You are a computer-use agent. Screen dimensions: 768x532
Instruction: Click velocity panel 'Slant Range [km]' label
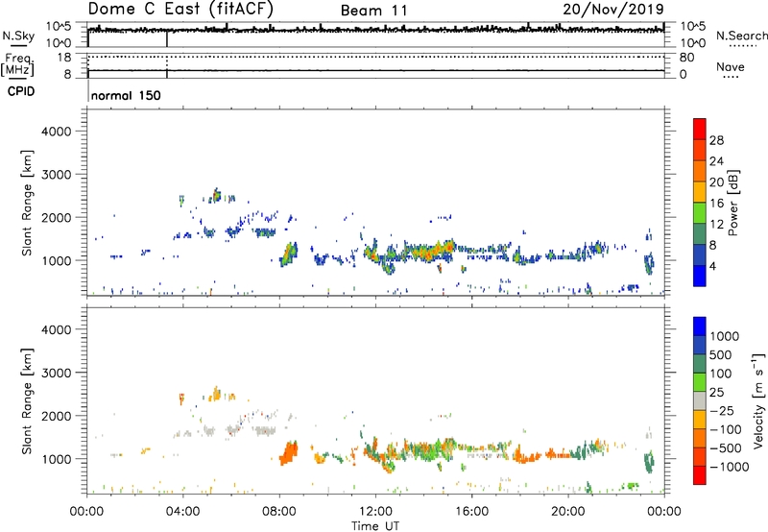click(27, 401)
